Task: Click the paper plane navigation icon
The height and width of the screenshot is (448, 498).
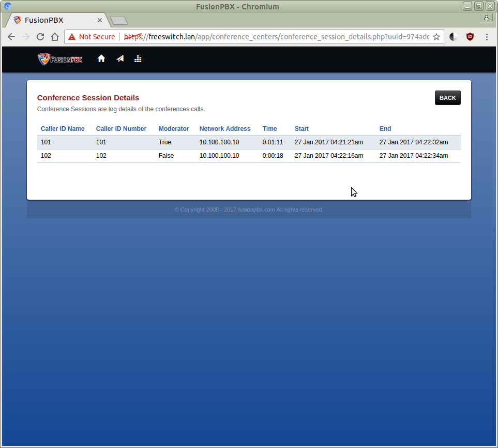Action: tap(120, 59)
